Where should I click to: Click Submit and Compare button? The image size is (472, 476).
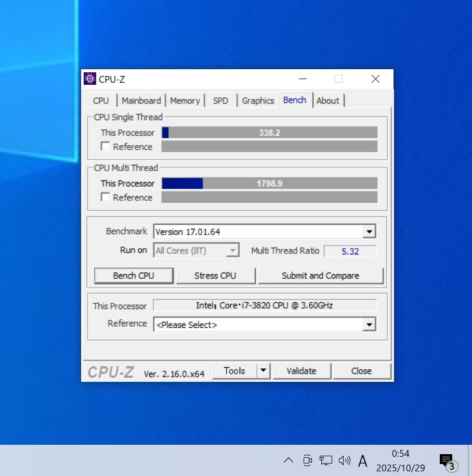320,276
